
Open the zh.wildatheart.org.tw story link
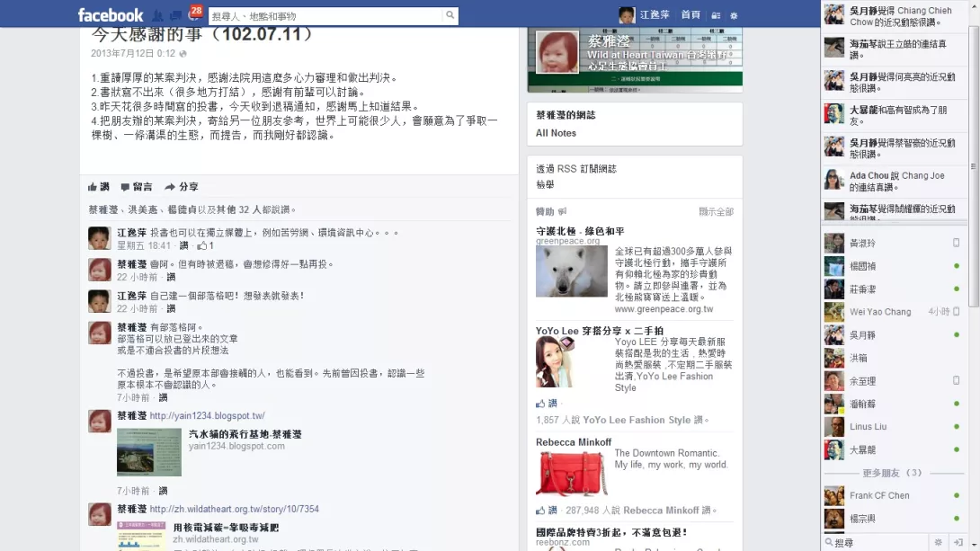(x=234, y=509)
